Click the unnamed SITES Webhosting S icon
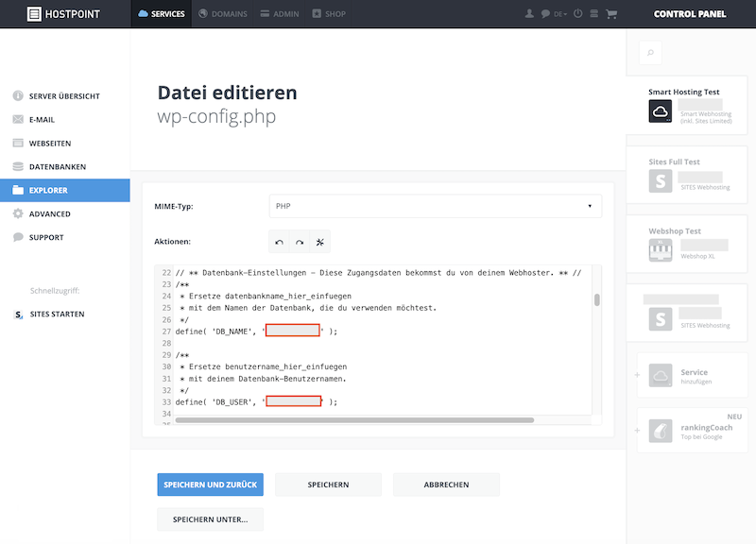 pyautogui.click(x=661, y=319)
